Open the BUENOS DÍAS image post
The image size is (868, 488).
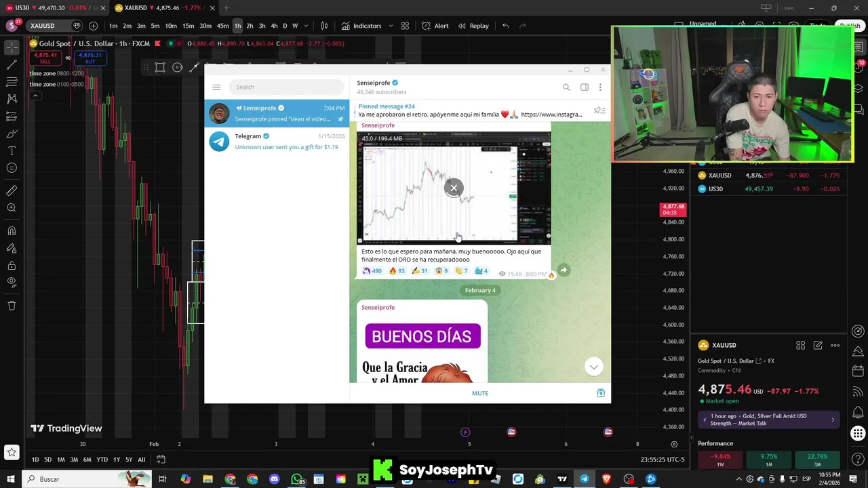coord(422,349)
